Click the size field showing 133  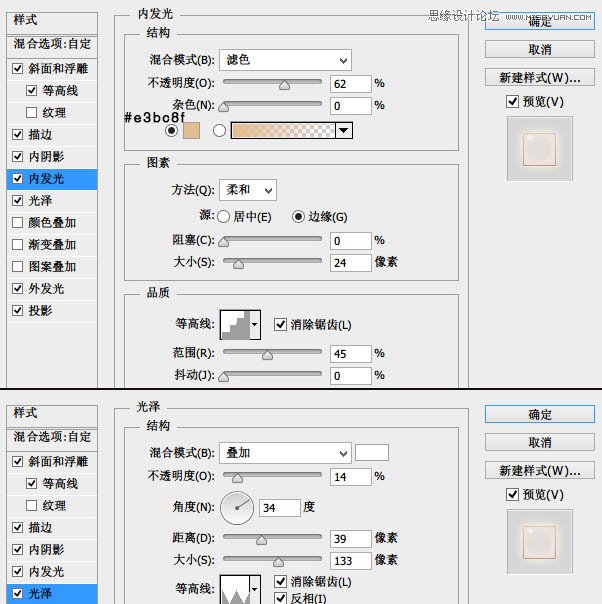(x=350, y=560)
